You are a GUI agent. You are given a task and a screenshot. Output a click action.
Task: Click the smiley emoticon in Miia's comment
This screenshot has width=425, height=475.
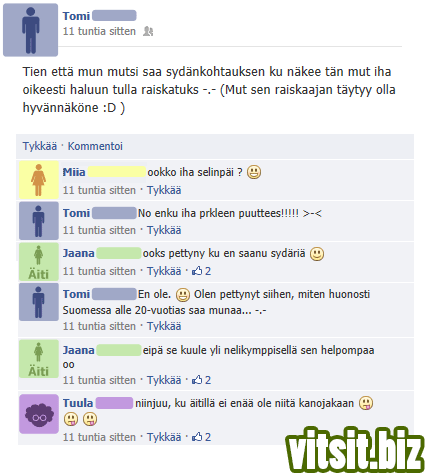[254, 172]
